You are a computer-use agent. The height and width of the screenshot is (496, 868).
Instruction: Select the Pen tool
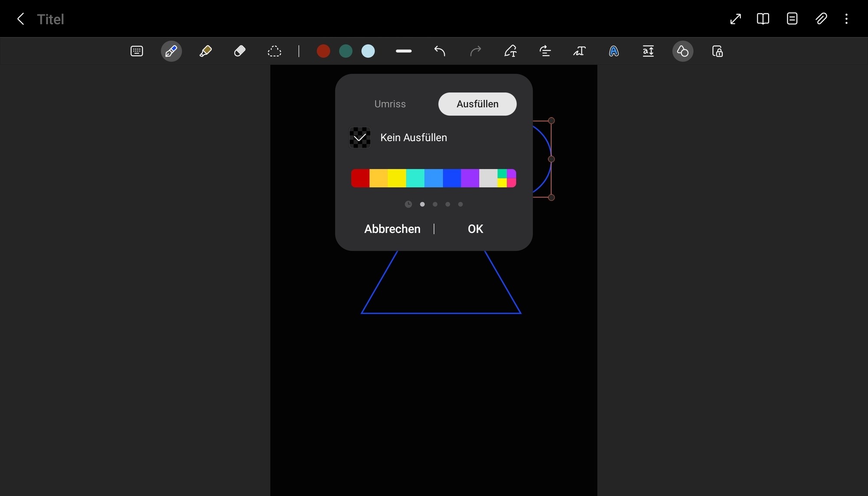(171, 51)
